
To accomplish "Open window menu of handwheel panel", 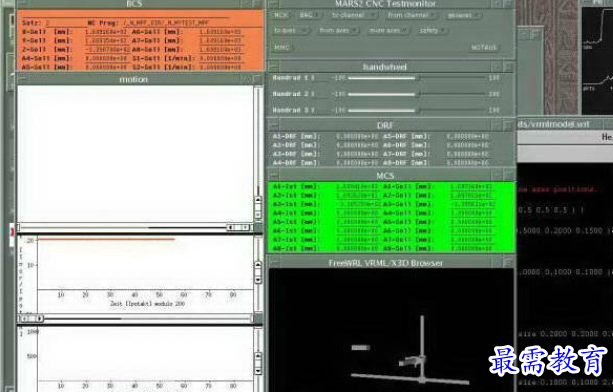I will 274,67.
